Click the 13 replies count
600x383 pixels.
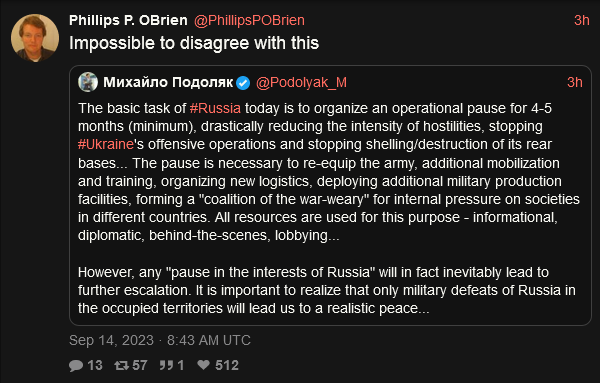pyautogui.click(x=95, y=365)
